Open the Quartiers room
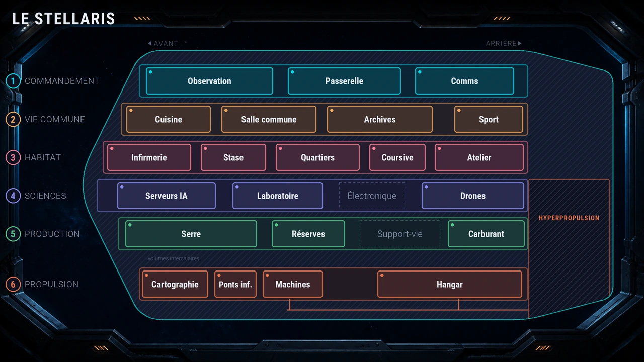This screenshot has width=644, height=362. (x=317, y=157)
